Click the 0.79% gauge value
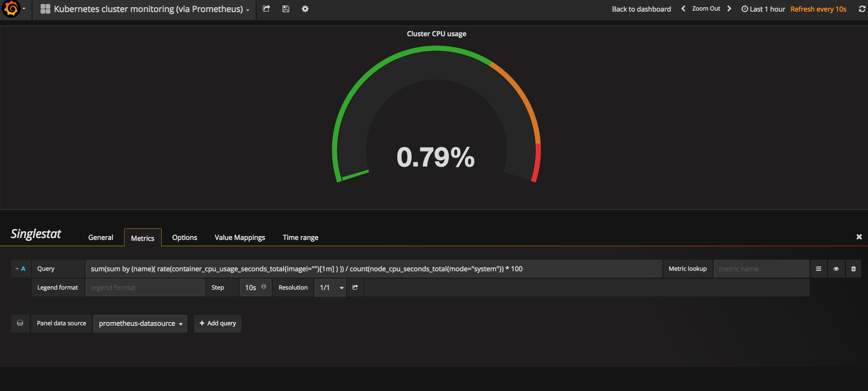The height and width of the screenshot is (391, 868). click(x=435, y=157)
